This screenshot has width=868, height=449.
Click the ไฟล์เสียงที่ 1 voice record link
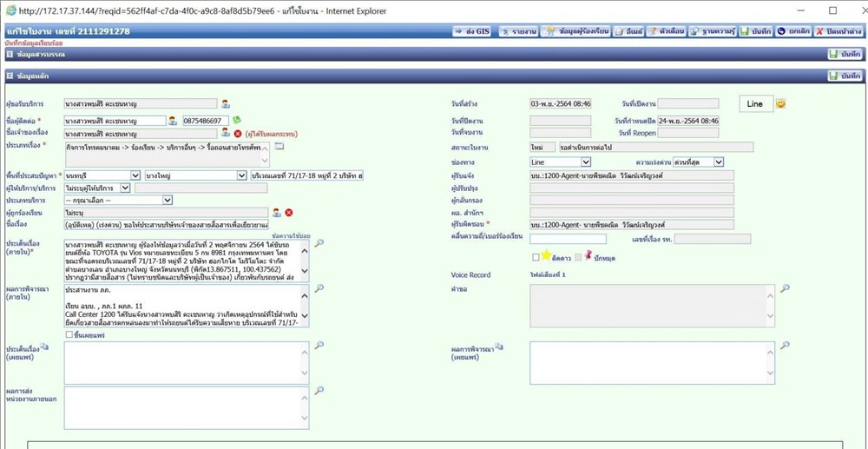tap(548, 275)
